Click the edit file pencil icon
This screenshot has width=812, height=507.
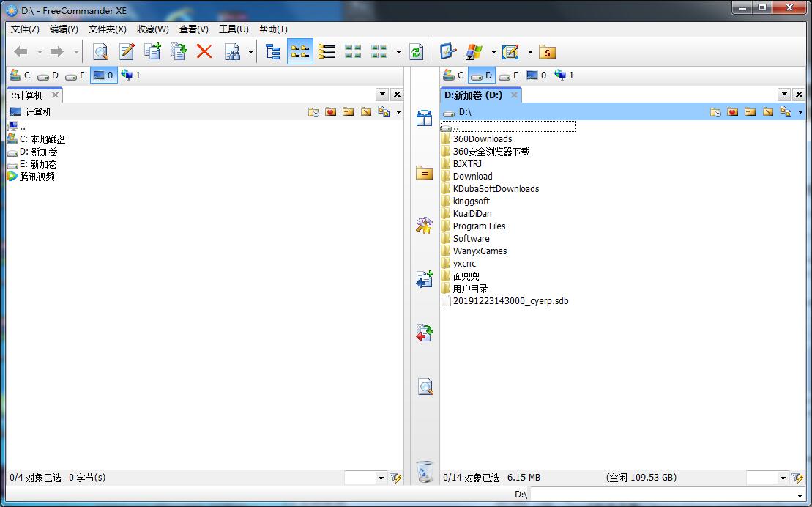point(127,52)
